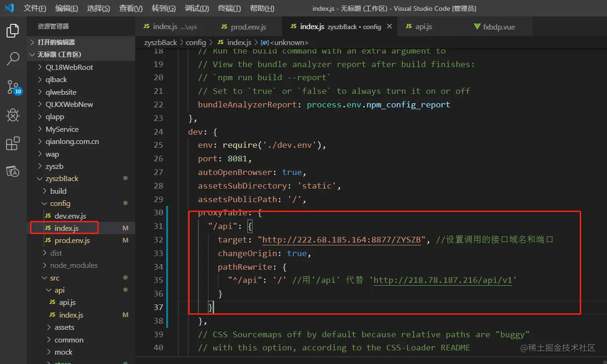Open index.js under the src api folder
607x364 pixels.
coord(81,315)
